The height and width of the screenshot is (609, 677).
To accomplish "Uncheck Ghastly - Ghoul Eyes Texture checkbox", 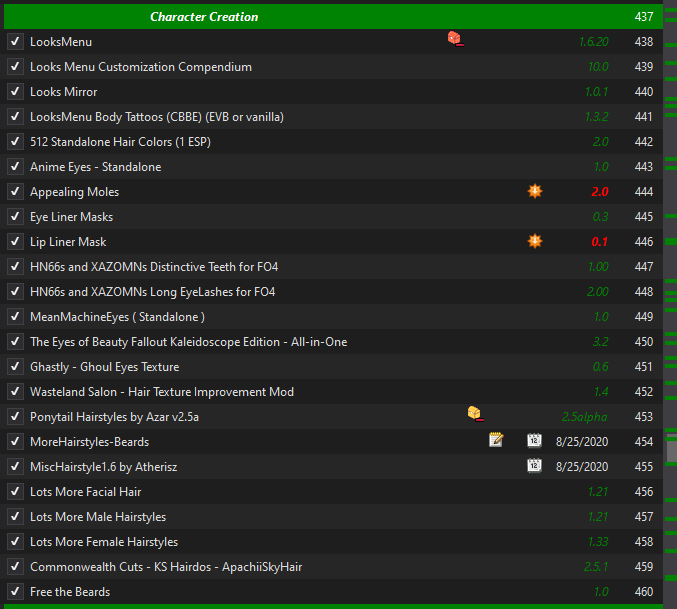I will (x=15, y=367).
